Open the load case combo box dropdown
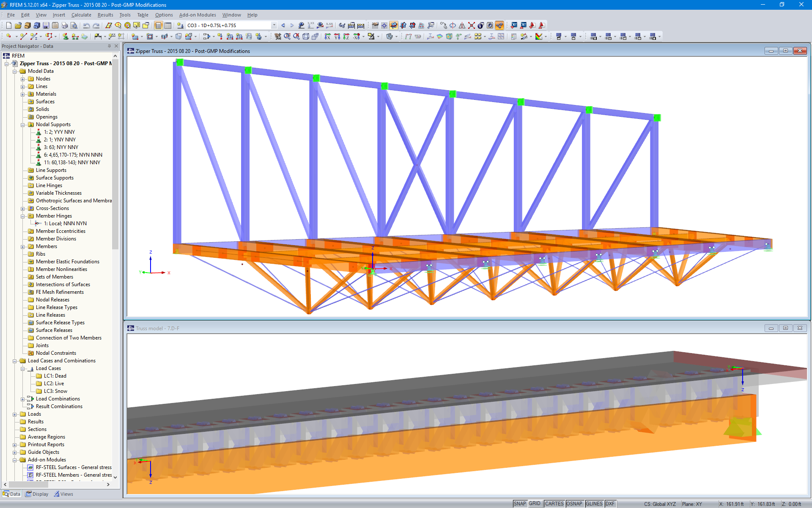Screen dimensions: 812x508 (274, 25)
